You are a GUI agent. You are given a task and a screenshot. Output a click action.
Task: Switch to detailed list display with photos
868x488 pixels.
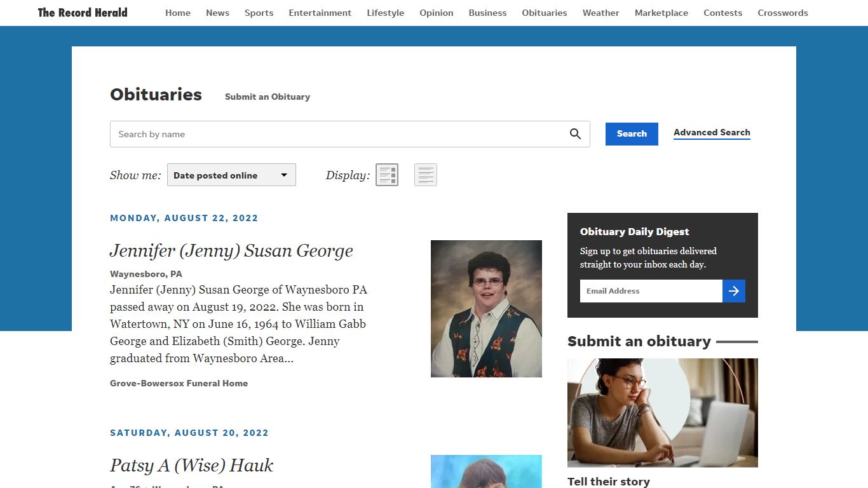387,175
